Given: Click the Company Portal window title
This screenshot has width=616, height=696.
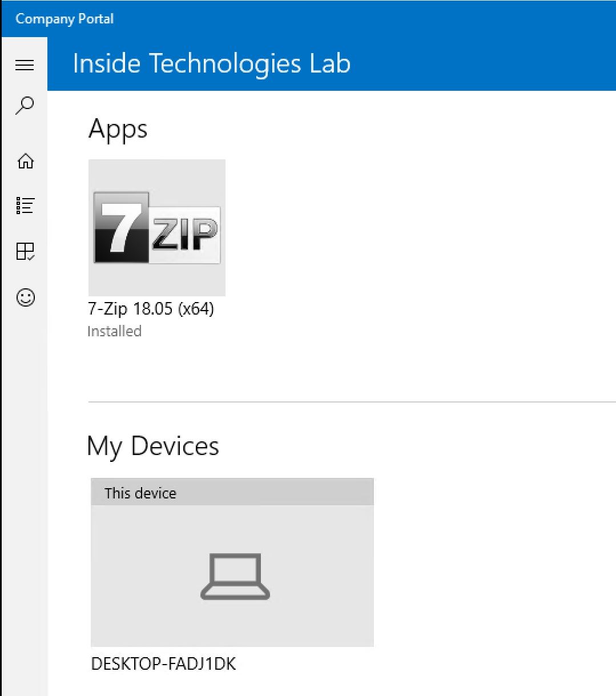Looking at the screenshot, I should coord(65,19).
